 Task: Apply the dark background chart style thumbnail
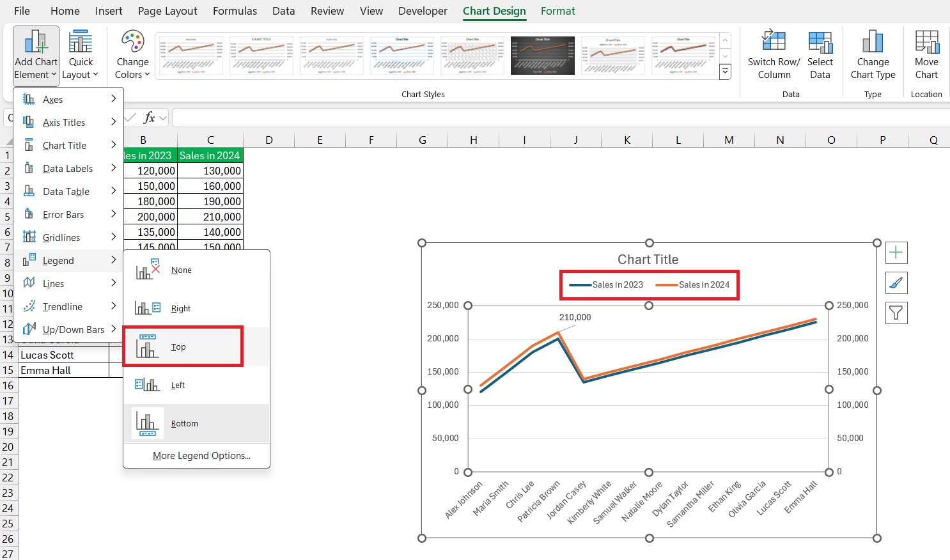542,56
